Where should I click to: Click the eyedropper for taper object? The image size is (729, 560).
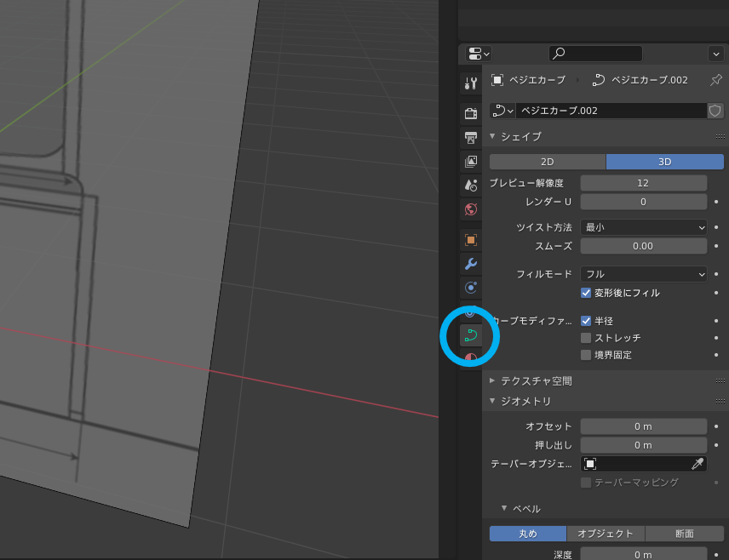click(x=697, y=464)
